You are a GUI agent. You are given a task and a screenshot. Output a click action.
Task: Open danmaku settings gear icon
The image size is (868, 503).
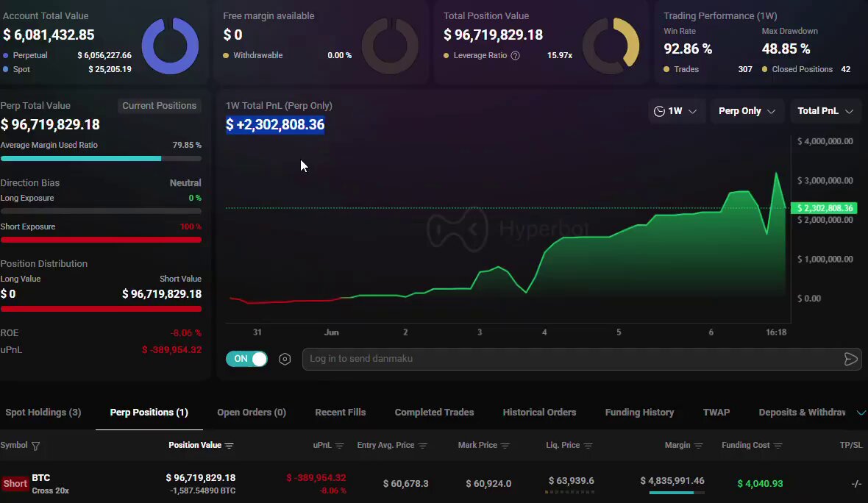point(285,359)
